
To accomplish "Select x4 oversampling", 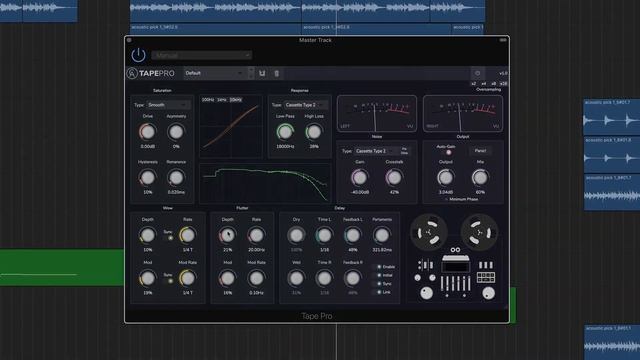I will point(483,84).
